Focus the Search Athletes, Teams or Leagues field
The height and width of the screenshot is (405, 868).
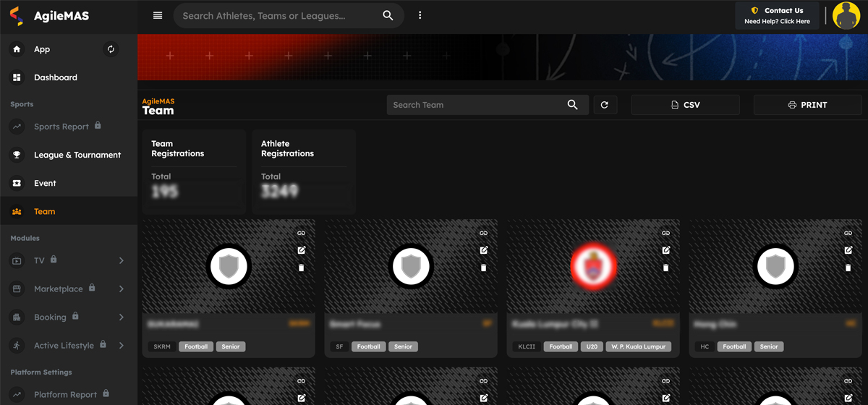point(278,16)
